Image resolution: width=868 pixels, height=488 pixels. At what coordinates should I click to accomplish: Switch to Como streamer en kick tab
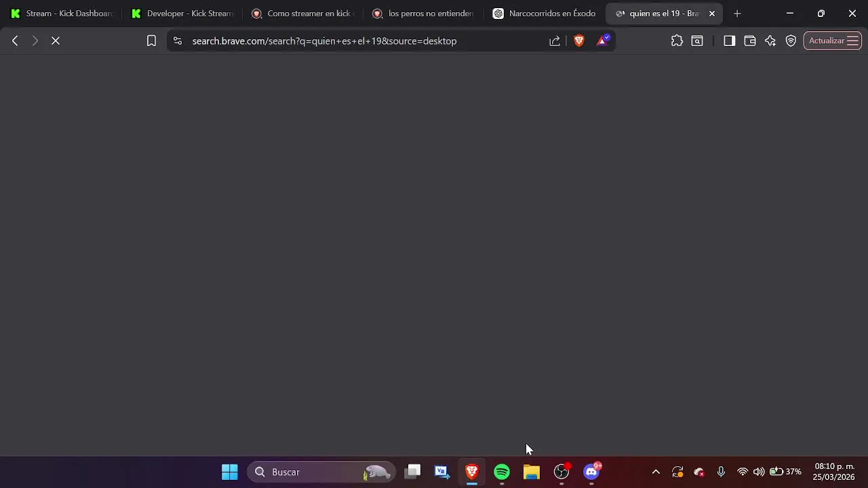[304, 14]
